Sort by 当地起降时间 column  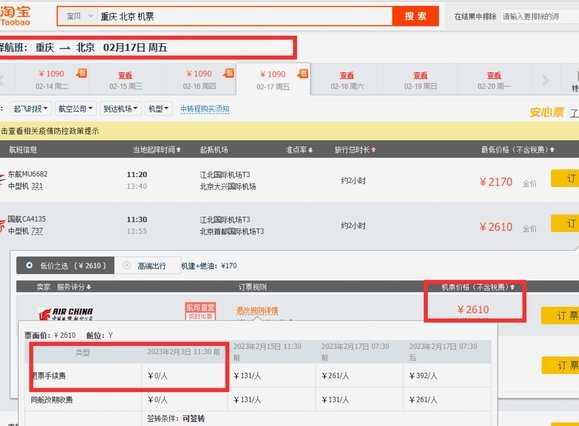[157, 150]
